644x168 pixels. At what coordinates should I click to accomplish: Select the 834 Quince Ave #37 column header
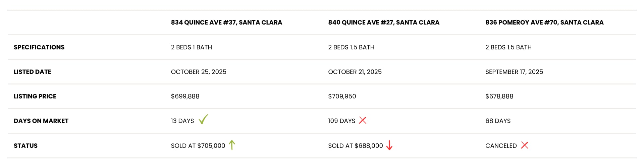pos(226,23)
